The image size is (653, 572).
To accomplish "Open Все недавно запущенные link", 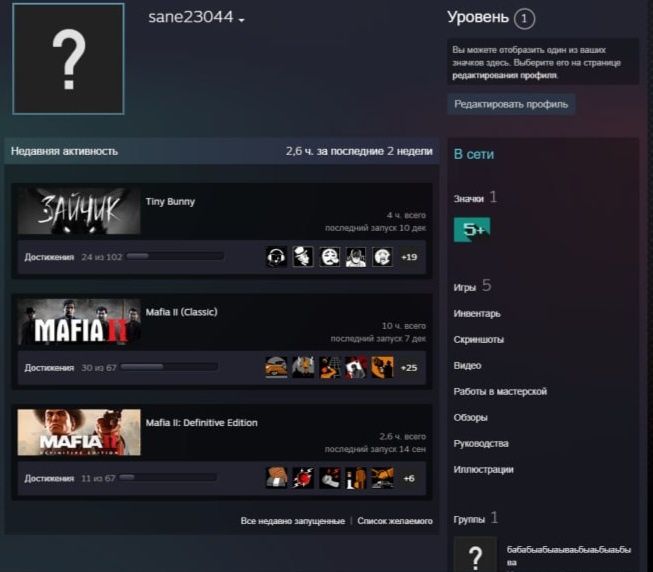I will click(x=293, y=521).
